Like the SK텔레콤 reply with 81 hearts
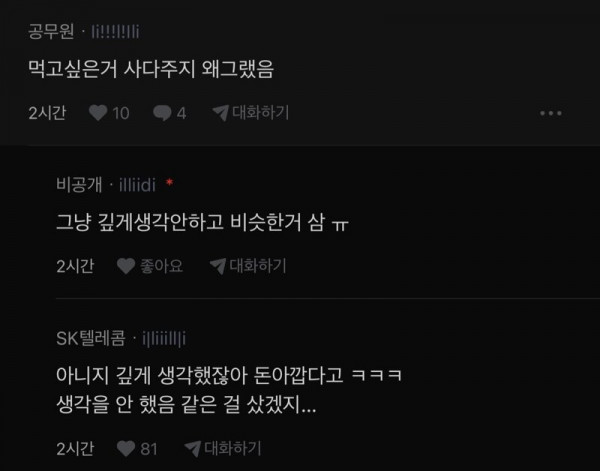 (x=126, y=449)
